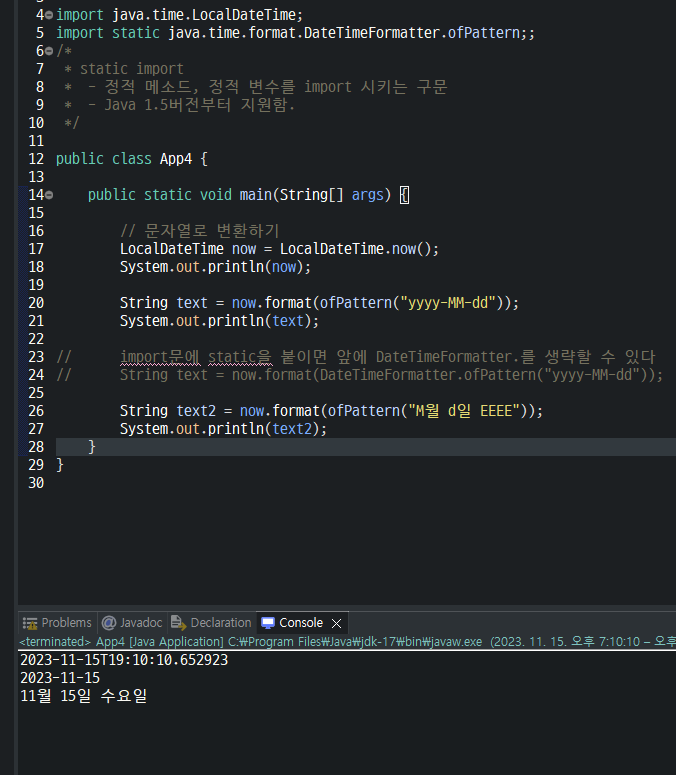Collapse the import block fold at line 4

tap(49, 15)
